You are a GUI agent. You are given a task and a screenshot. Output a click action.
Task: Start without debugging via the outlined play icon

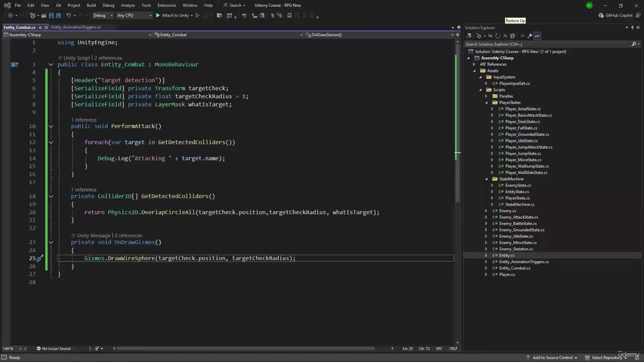[x=197, y=16]
